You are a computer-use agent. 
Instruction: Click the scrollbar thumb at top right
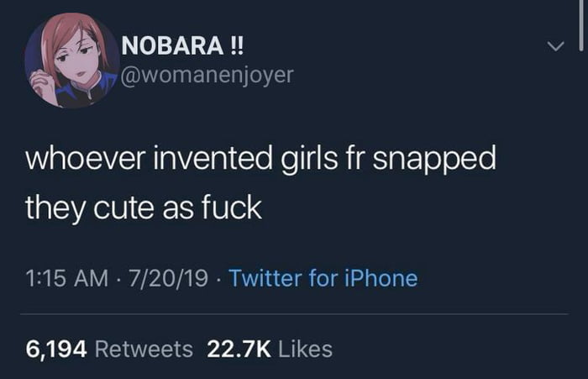coord(580,17)
